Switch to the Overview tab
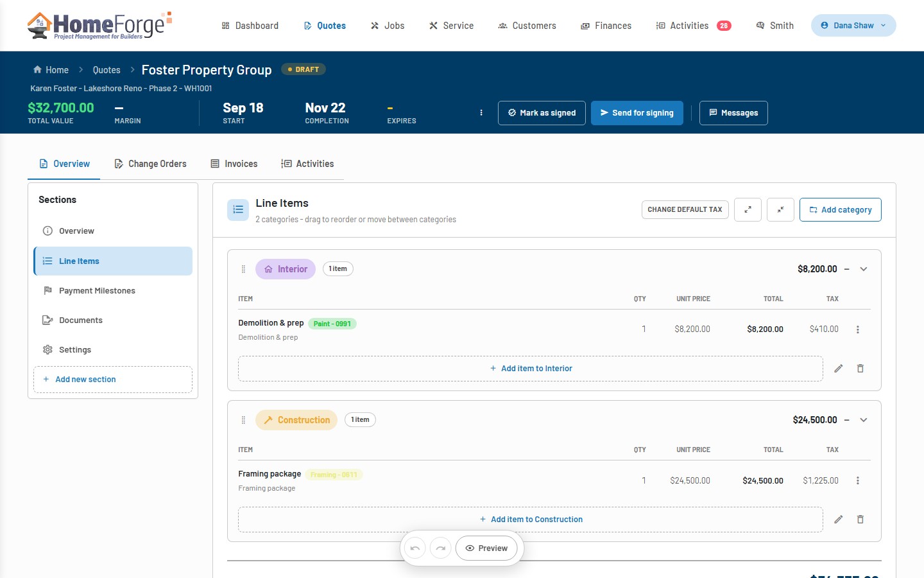Image resolution: width=924 pixels, height=578 pixels. click(x=64, y=164)
